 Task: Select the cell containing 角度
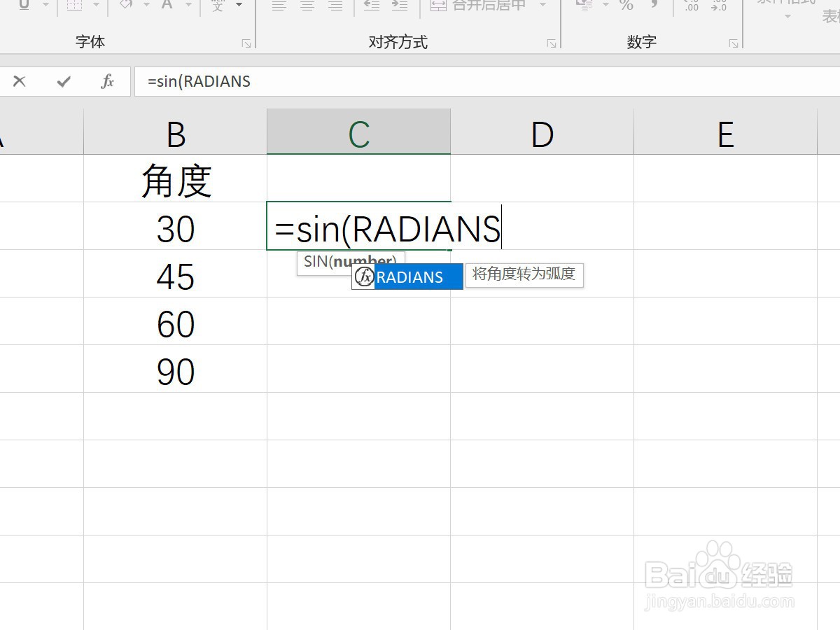176,178
